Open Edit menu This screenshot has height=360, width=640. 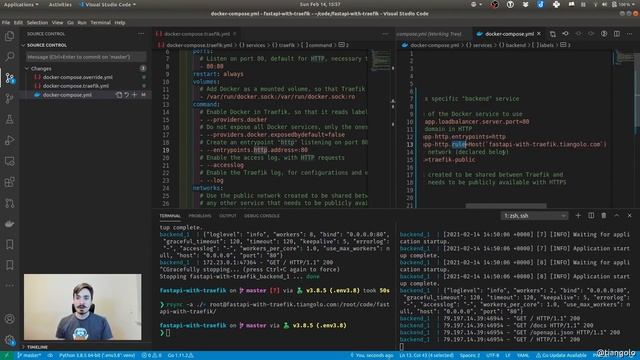[18, 22]
